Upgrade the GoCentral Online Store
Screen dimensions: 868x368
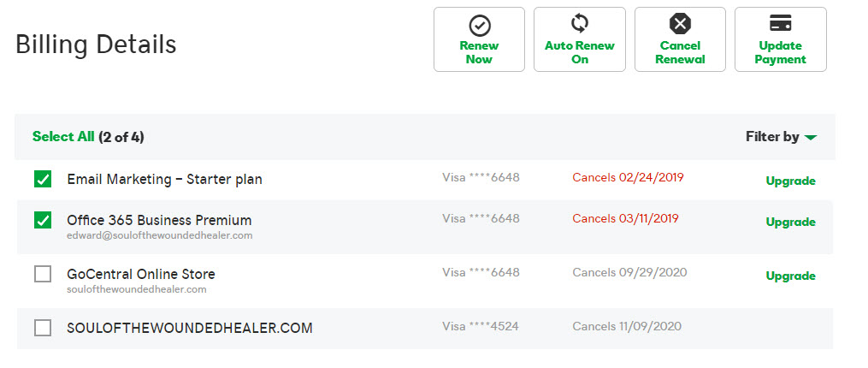point(790,276)
